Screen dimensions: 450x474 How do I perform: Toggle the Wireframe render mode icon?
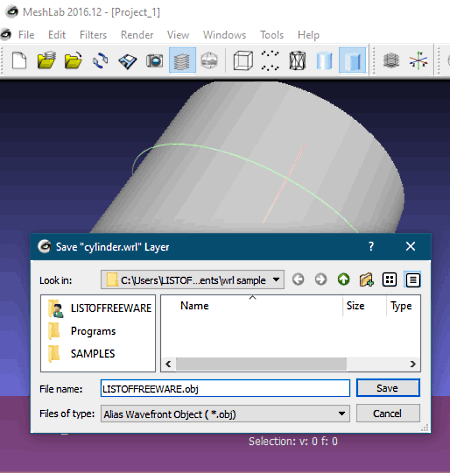point(297,61)
